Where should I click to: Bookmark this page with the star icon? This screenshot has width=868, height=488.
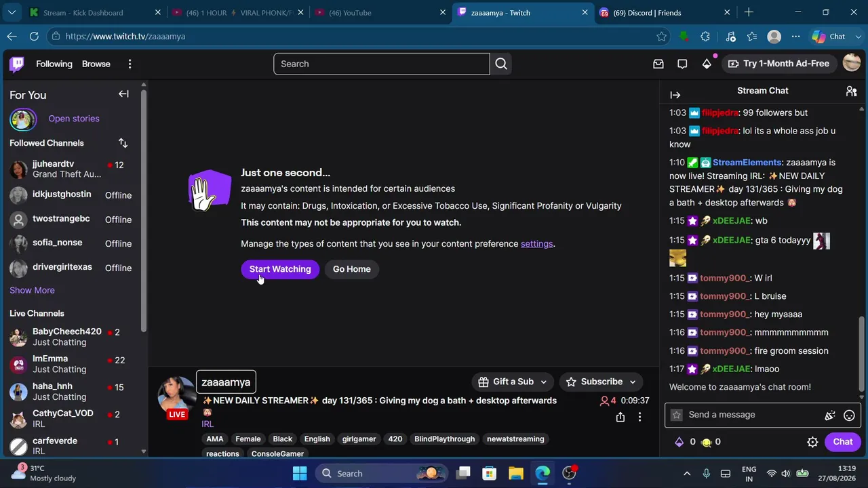tap(661, 37)
